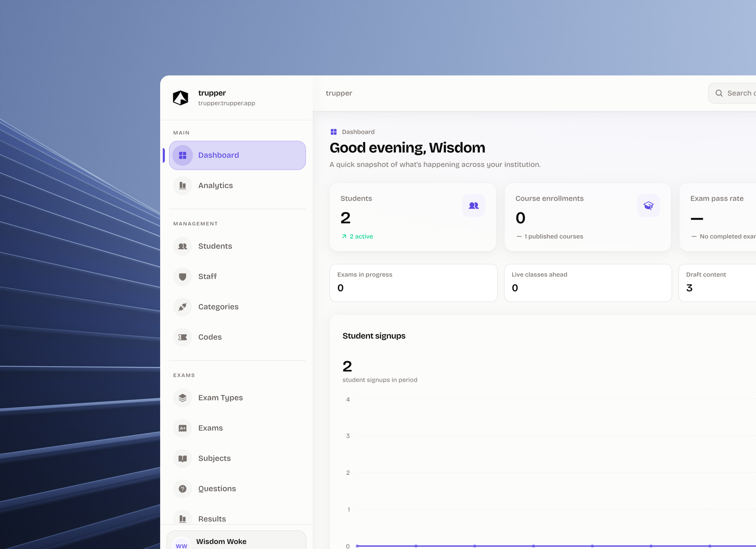The image size is (756, 549).
Task: Click the Categories plug icon
Action: coord(183,307)
